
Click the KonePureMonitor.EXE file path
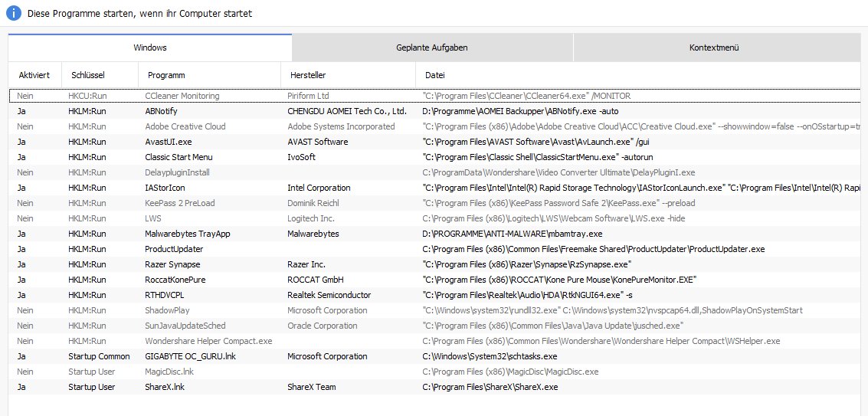click(x=559, y=280)
